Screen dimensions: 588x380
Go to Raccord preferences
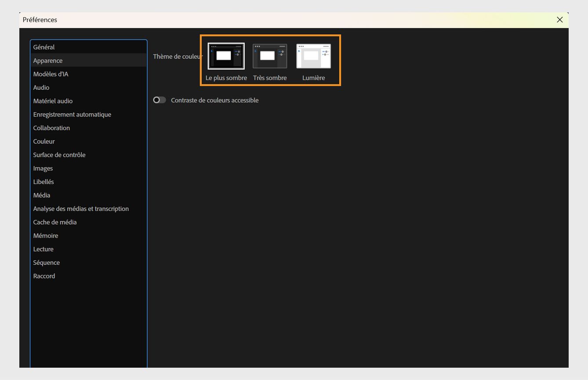click(x=88, y=276)
